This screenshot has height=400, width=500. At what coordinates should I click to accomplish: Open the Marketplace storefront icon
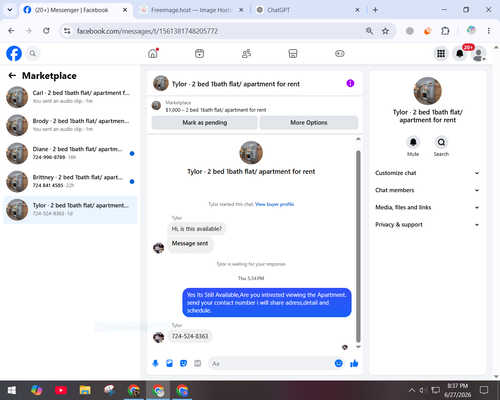(293, 53)
